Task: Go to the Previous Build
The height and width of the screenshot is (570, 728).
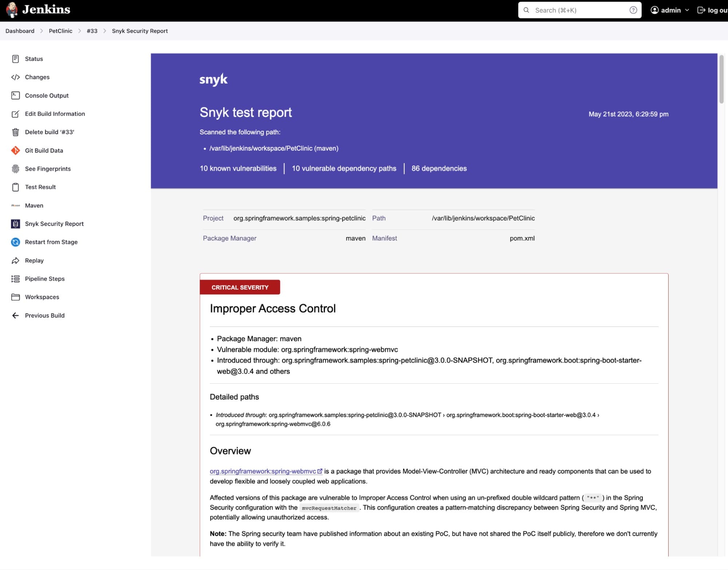Action: (44, 315)
